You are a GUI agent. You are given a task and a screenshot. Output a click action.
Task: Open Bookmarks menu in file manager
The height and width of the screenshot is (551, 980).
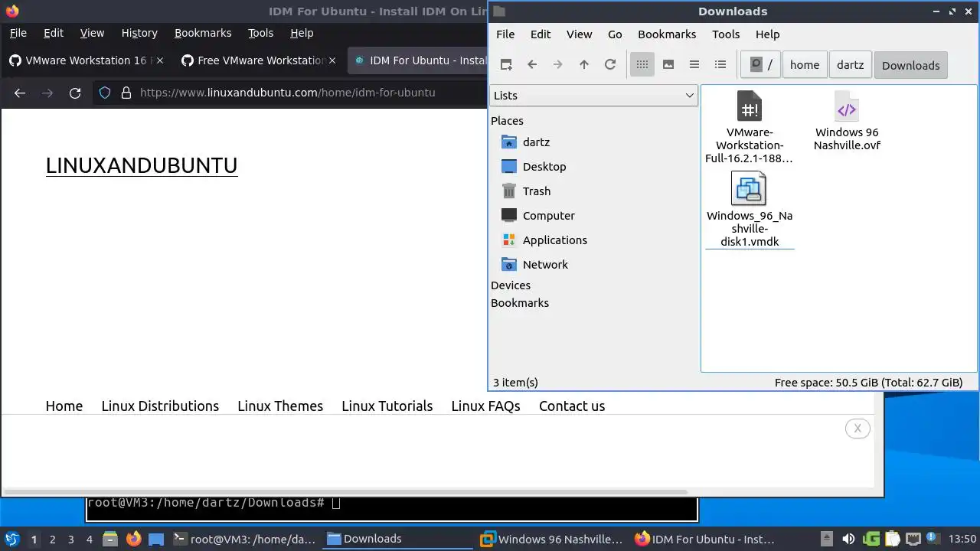click(x=667, y=34)
